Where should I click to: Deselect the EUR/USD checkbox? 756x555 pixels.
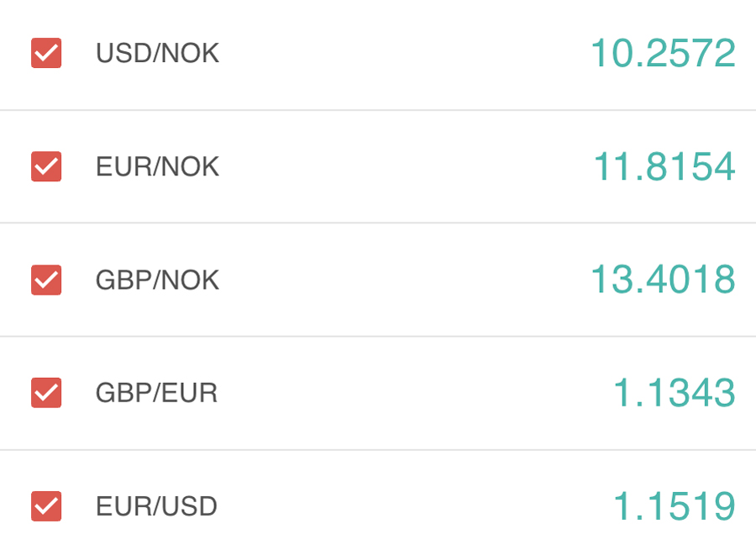click(46, 506)
